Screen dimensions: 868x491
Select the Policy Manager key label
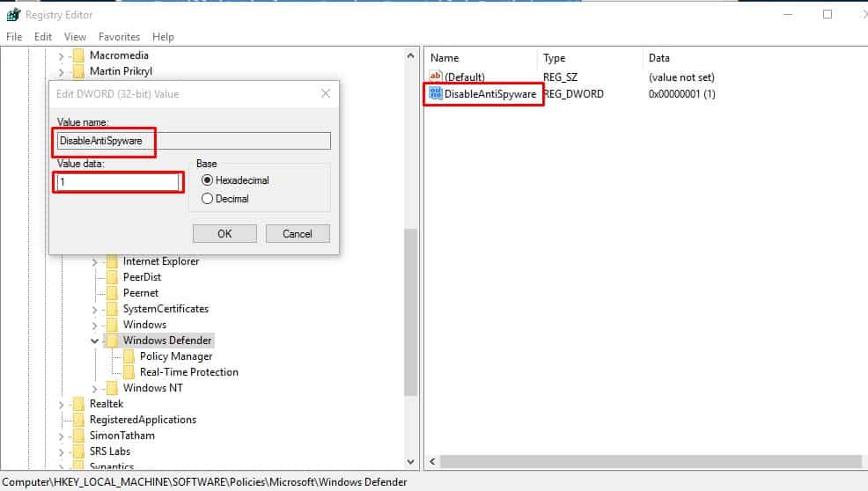coord(176,356)
